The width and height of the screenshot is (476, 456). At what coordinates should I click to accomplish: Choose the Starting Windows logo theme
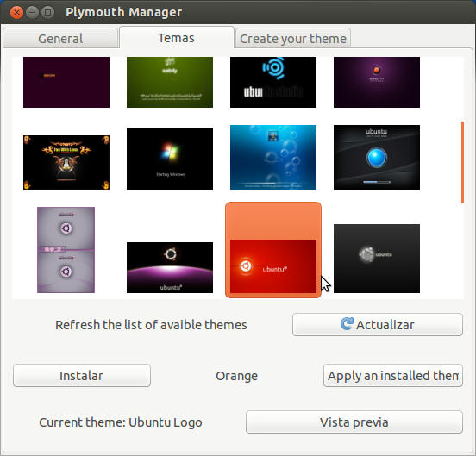(170, 159)
